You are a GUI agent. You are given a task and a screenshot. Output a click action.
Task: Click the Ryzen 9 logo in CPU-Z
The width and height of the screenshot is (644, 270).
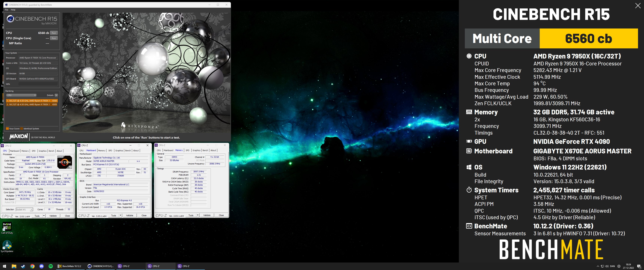point(65,162)
